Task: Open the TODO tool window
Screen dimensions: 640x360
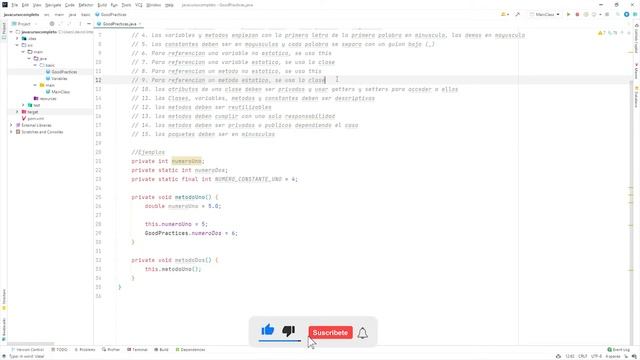Action: coord(59,350)
